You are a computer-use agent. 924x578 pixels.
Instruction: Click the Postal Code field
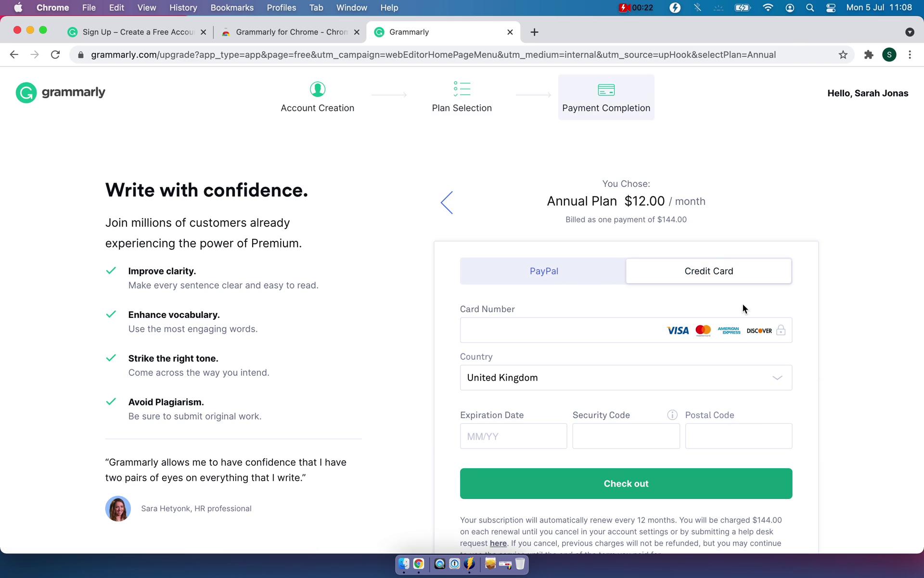[x=738, y=436]
